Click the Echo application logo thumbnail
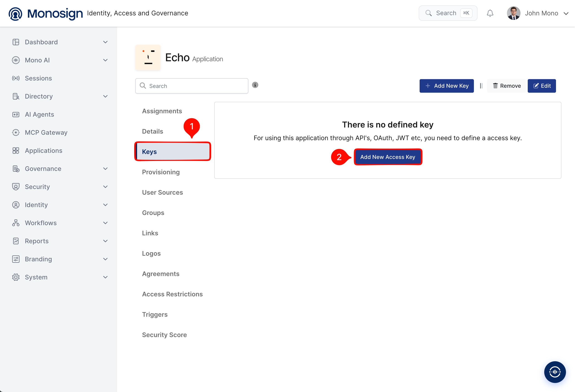 [x=148, y=57]
